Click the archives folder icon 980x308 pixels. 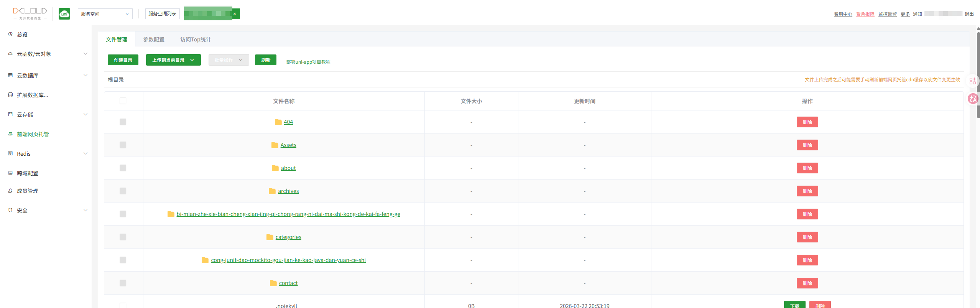point(272,191)
